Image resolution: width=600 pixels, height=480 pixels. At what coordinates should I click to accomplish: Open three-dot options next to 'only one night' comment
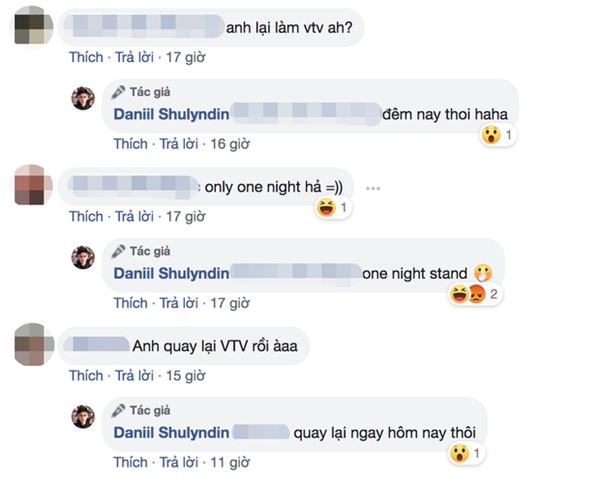pyautogui.click(x=373, y=188)
